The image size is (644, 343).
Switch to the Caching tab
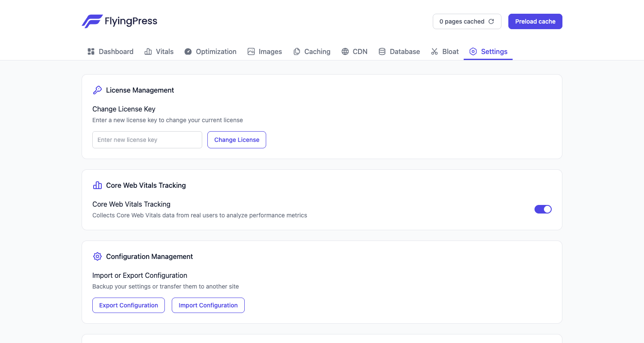coord(312,51)
